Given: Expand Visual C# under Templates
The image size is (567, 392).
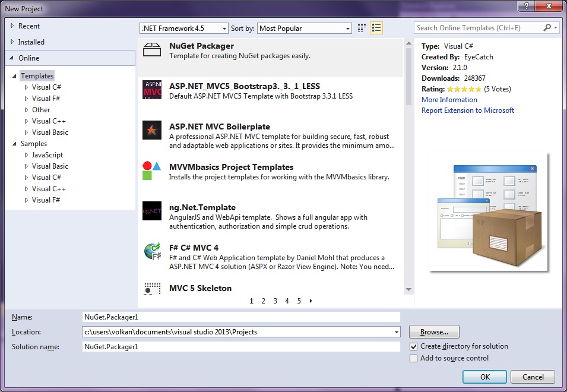Looking at the screenshot, I should [x=26, y=87].
